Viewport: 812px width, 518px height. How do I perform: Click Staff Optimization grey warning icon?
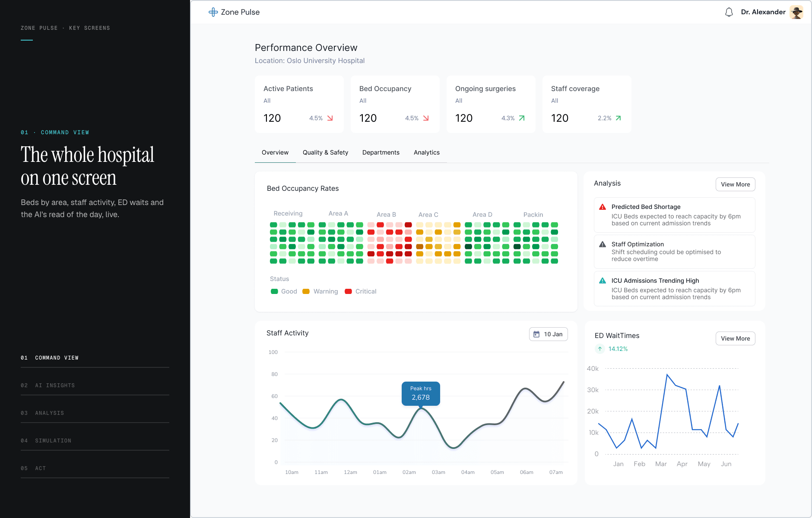point(603,244)
